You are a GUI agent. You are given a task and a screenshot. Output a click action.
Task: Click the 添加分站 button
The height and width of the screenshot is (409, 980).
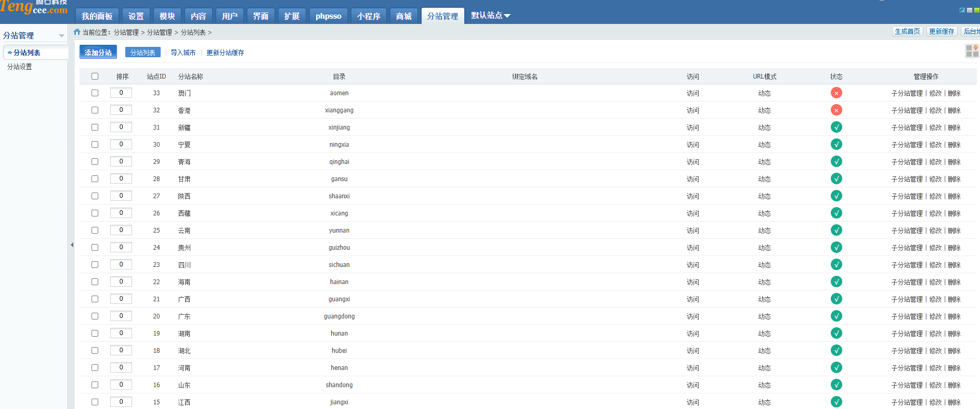click(x=98, y=53)
